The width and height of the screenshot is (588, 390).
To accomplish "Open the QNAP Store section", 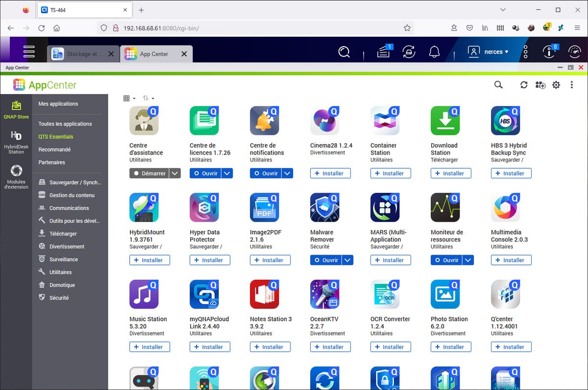I will (x=16, y=109).
